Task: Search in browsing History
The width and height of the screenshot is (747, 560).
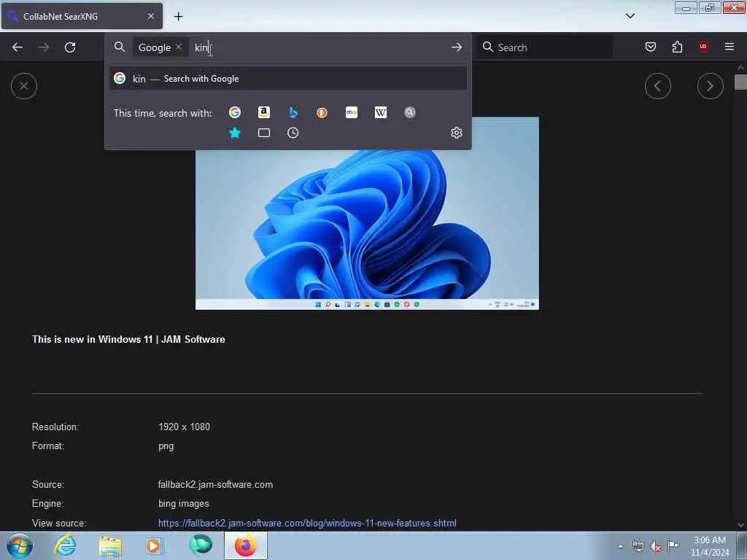Action: click(293, 133)
